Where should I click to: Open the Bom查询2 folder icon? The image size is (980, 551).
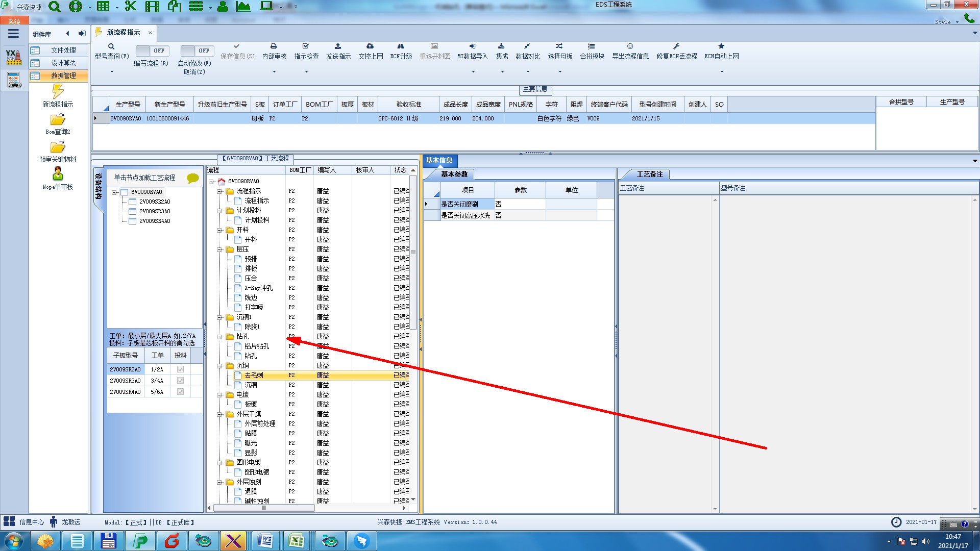click(x=58, y=120)
